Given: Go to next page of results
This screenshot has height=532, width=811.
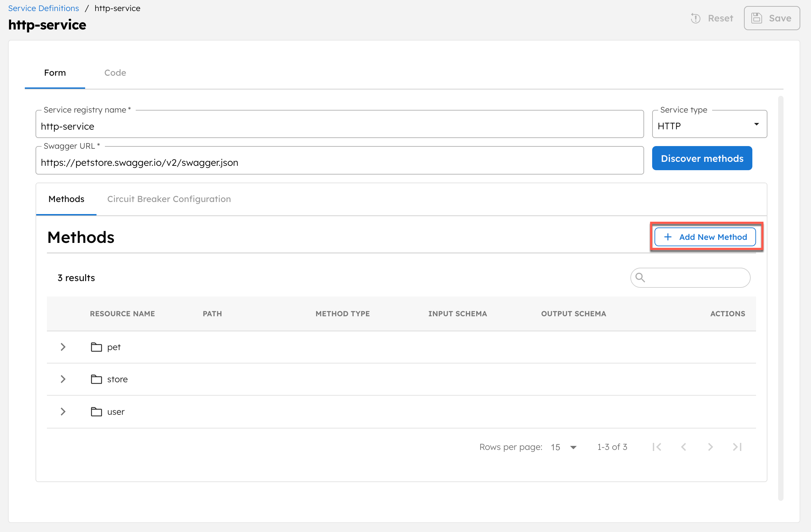Looking at the screenshot, I should point(710,447).
